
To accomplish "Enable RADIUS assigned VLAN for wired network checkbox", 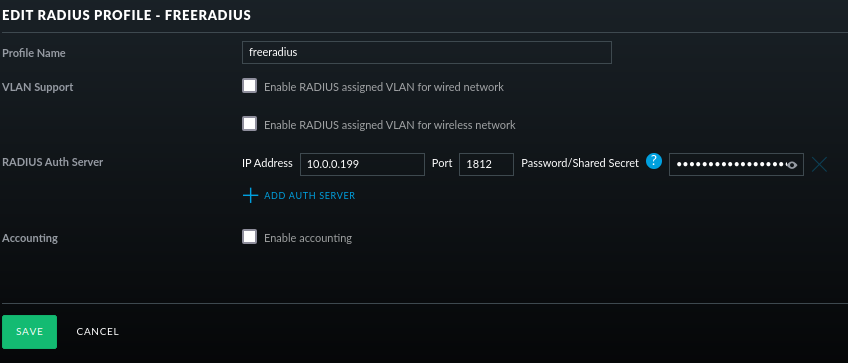I will point(249,86).
